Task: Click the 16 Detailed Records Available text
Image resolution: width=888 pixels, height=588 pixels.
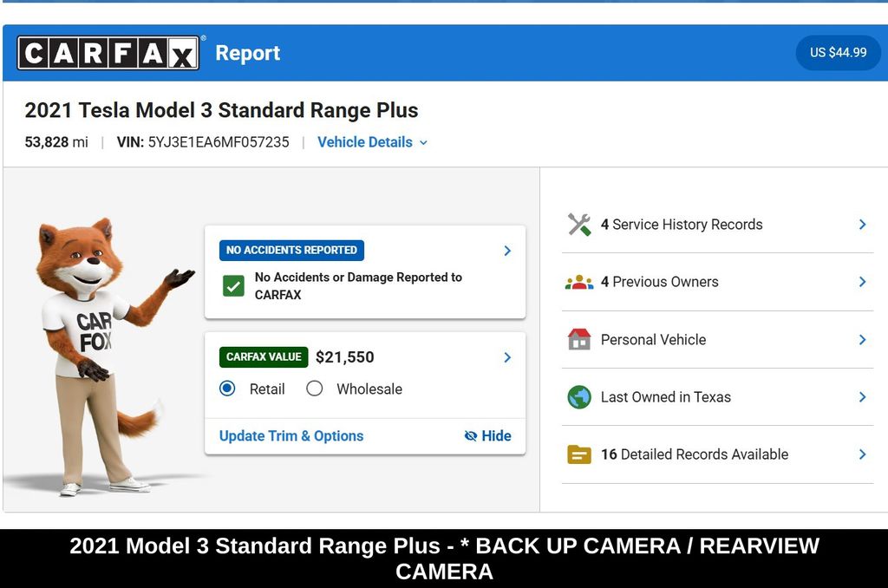Action: point(695,454)
